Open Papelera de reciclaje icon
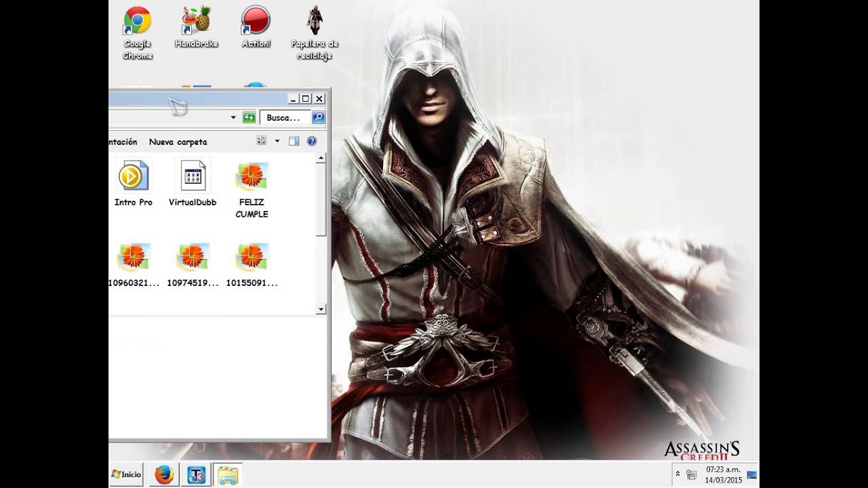Image resolution: width=868 pixels, height=488 pixels. [x=315, y=33]
